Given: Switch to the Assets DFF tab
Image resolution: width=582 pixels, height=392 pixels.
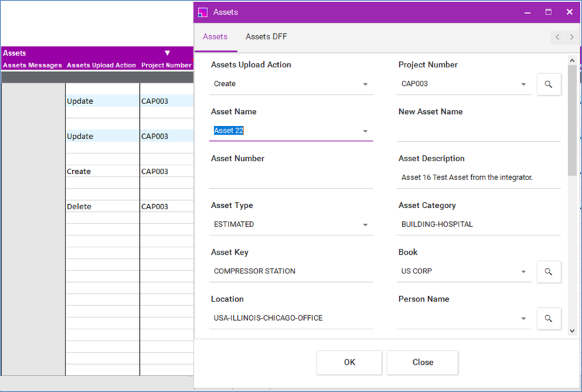Looking at the screenshot, I should point(266,37).
